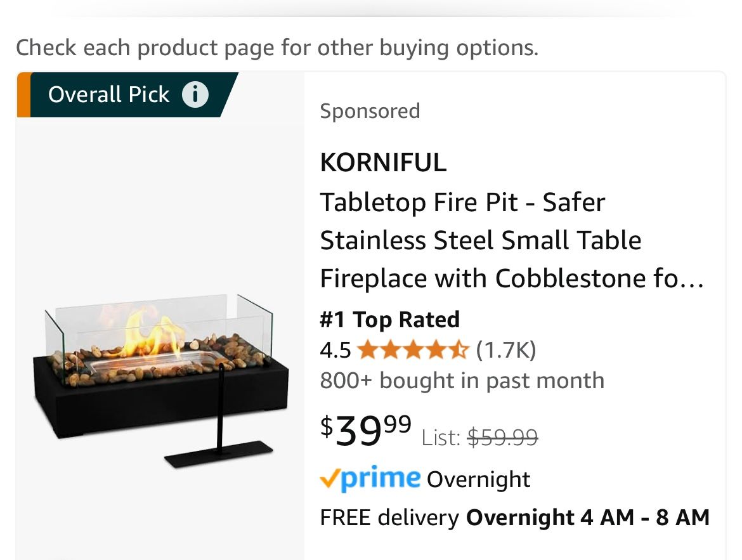The height and width of the screenshot is (560, 742).
Task: Click the #1 Top Rated label
Action: [389, 319]
